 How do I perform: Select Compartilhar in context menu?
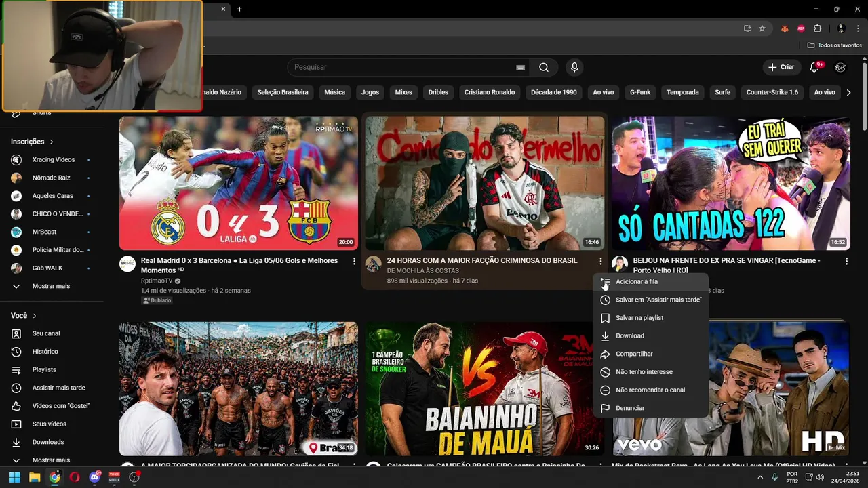[x=650, y=354]
